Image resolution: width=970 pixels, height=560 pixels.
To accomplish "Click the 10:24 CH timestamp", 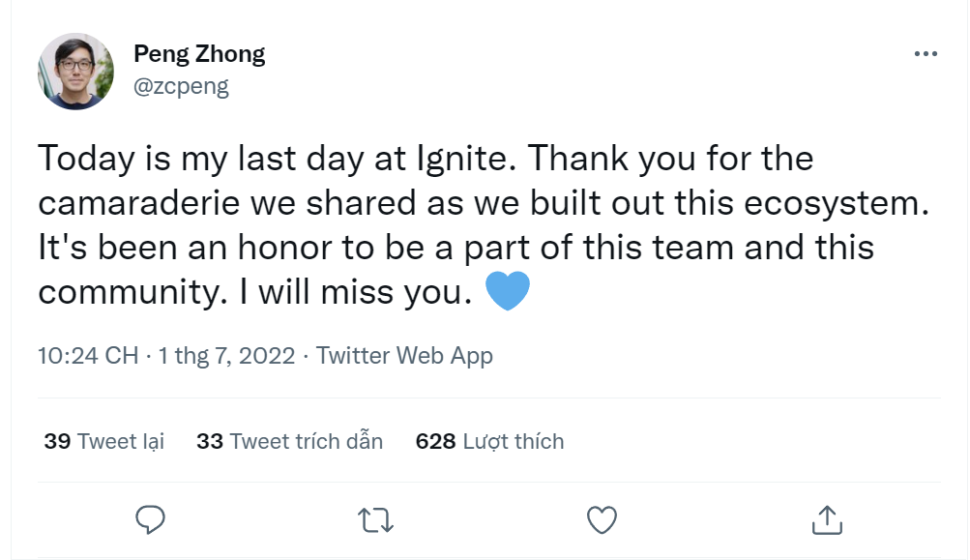I will tap(88, 355).
